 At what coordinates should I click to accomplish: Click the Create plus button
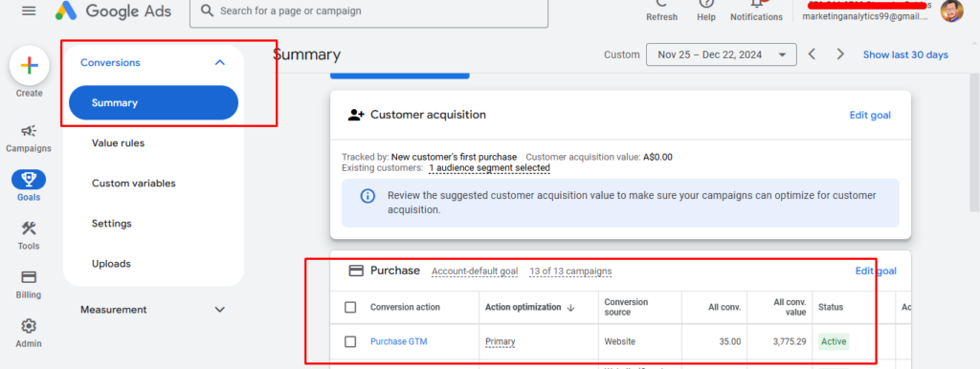tap(29, 66)
